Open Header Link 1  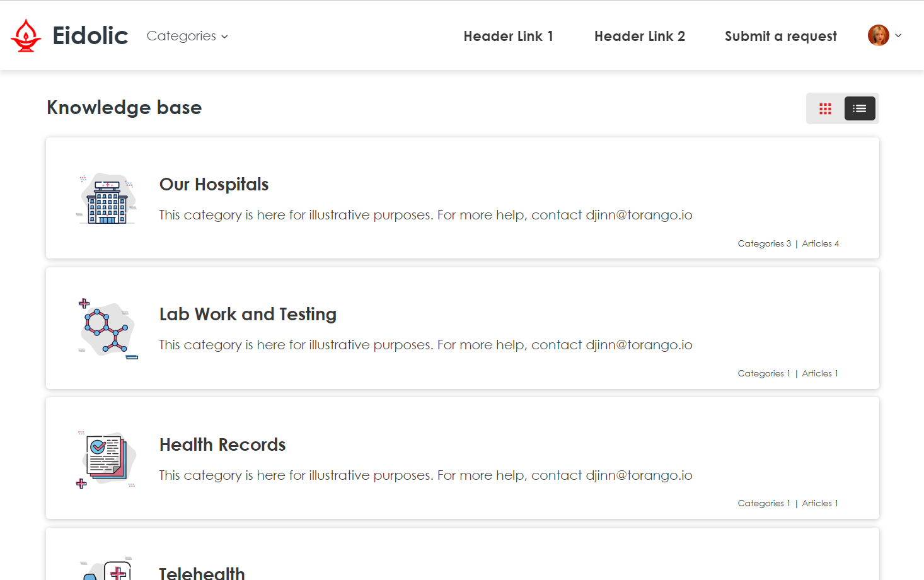tap(508, 36)
